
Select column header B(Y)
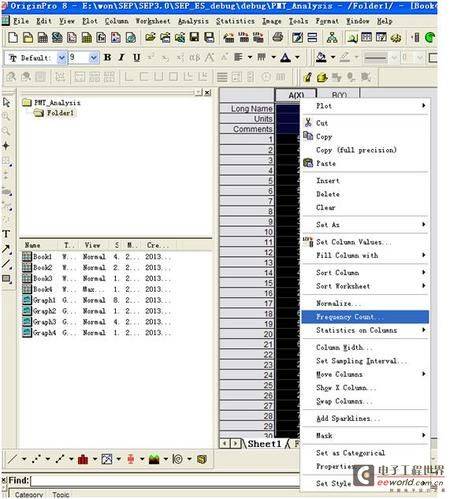(339, 95)
